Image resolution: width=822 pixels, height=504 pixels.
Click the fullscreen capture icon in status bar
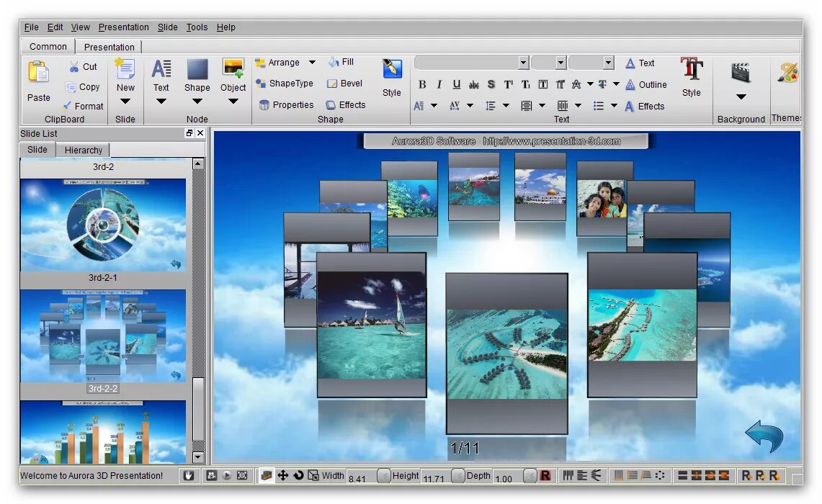241,475
